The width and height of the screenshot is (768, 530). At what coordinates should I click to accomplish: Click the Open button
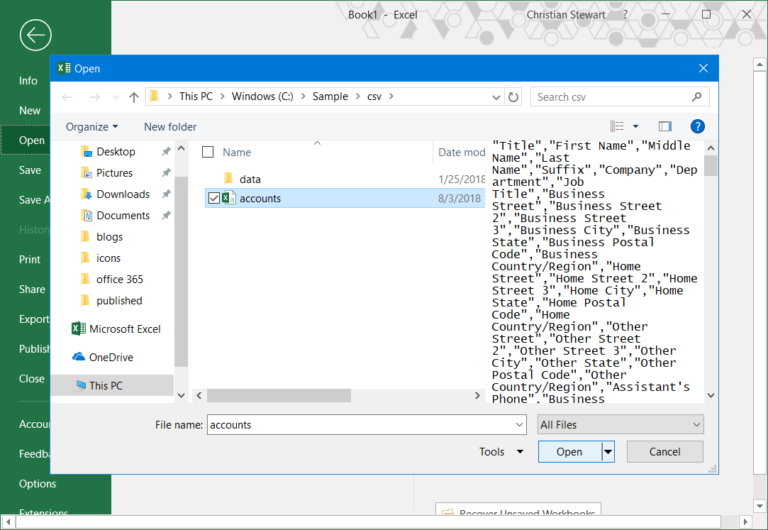(570, 452)
